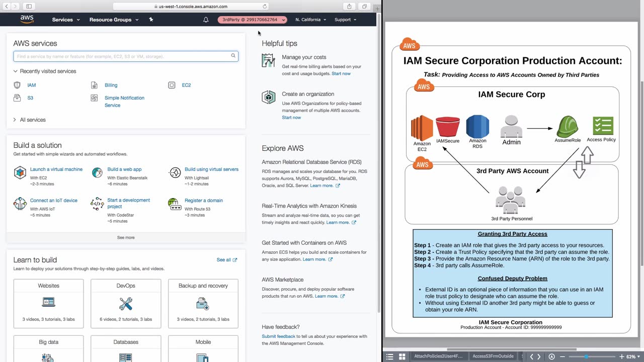Viewport: 644px width, 362px height.
Task: Toggle the Safari sidebar button
Action: pyautogui.click(x=29, y=7)
